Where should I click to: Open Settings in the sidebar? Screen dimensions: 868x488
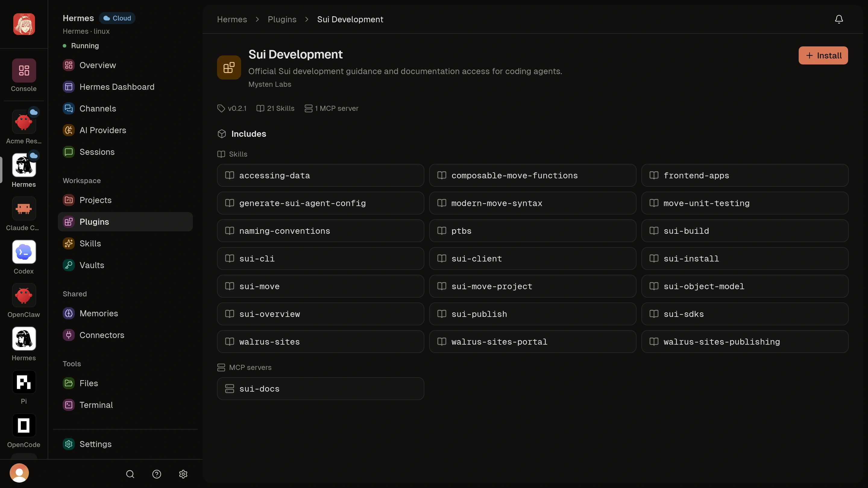pos(125,444)
